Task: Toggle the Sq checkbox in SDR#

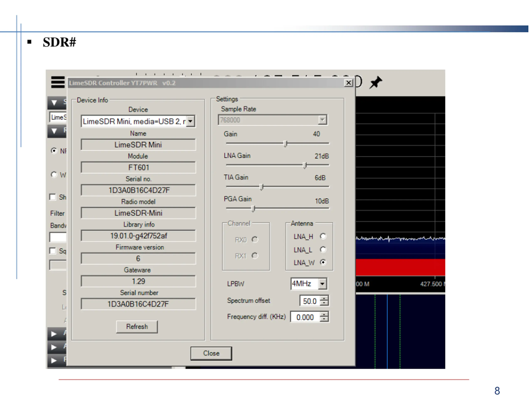Action: tap(52, 251)
